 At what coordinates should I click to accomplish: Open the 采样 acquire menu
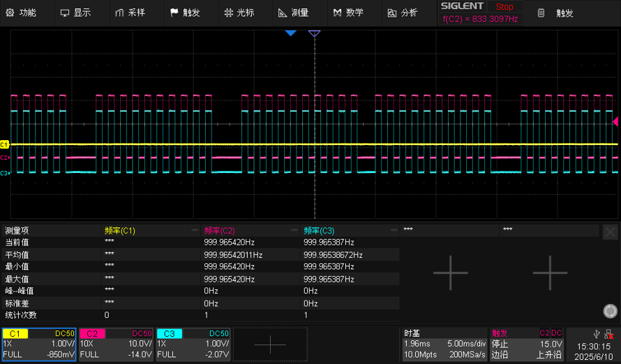pos(130,13)
